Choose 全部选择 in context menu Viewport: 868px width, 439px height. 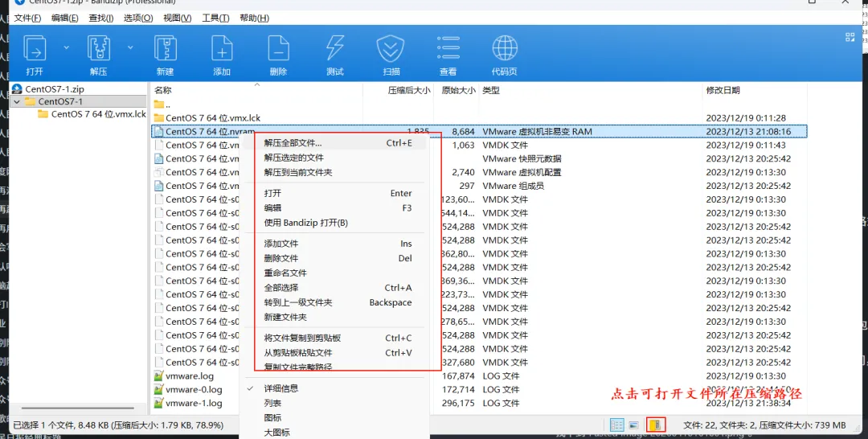(334, 288)
